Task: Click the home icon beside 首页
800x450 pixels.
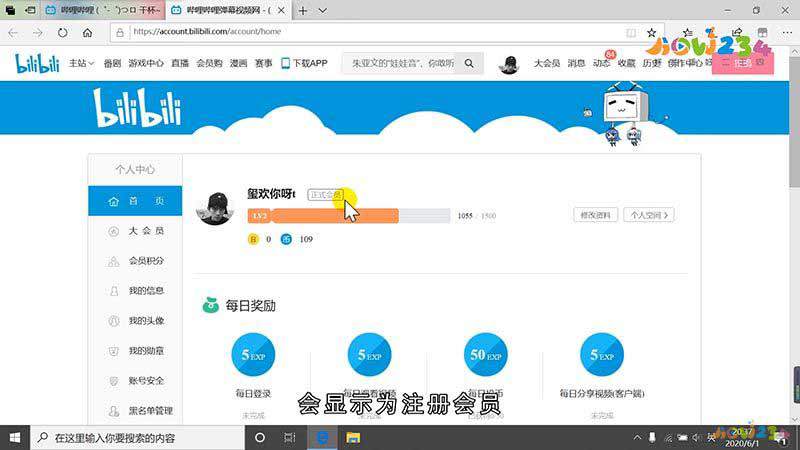Action: (113, 202)
